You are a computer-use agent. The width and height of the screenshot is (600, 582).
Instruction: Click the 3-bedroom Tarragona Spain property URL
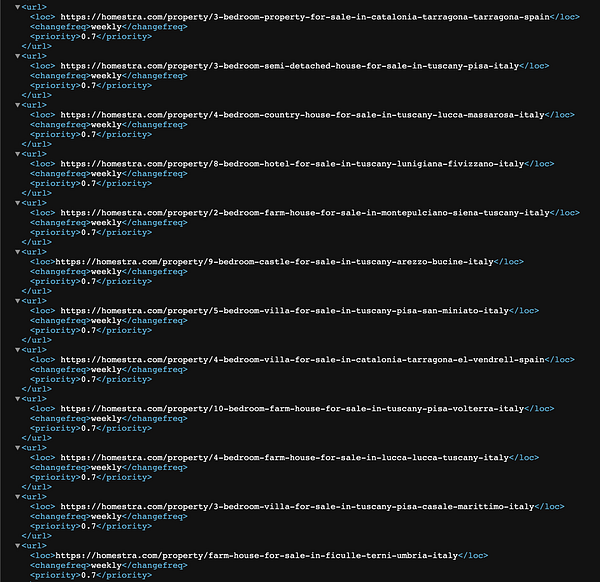(x=305, y=17)
